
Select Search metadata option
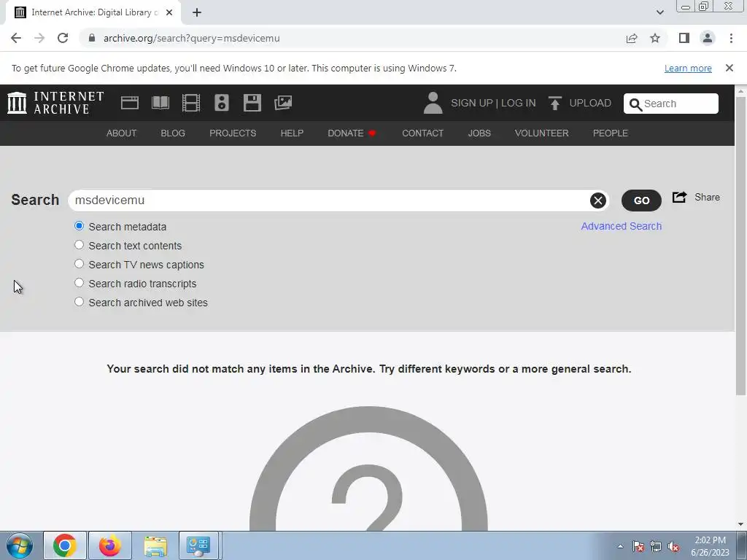tap(79, 226)
